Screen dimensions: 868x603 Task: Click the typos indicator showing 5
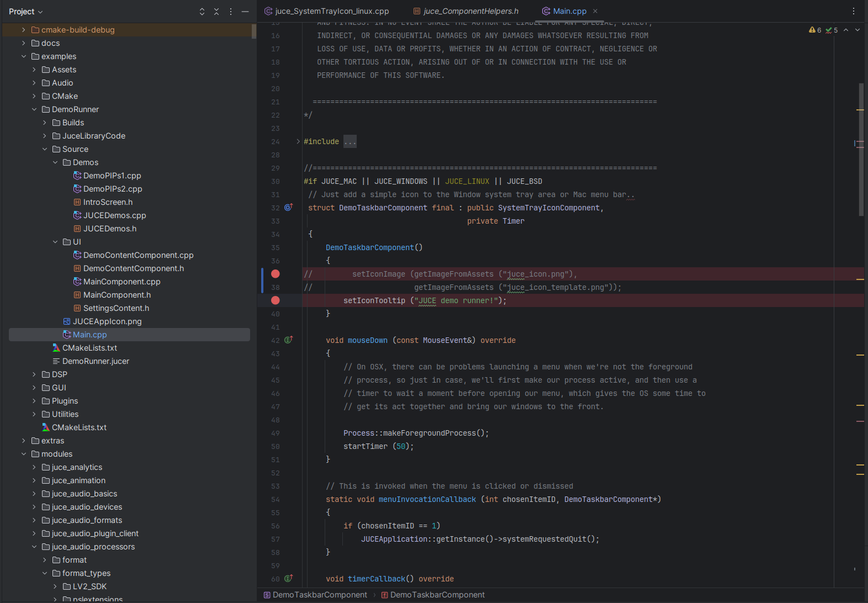tap(832, 30)
